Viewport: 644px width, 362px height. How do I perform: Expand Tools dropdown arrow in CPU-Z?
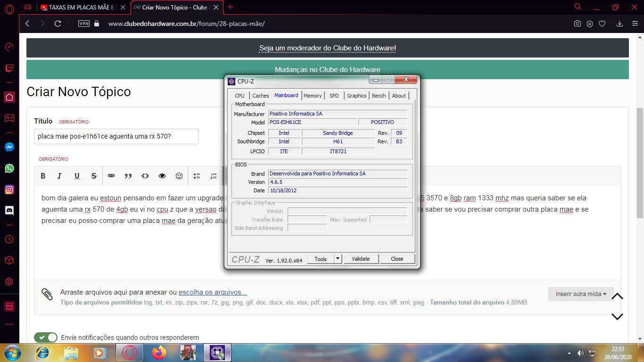tap(338, 259)
